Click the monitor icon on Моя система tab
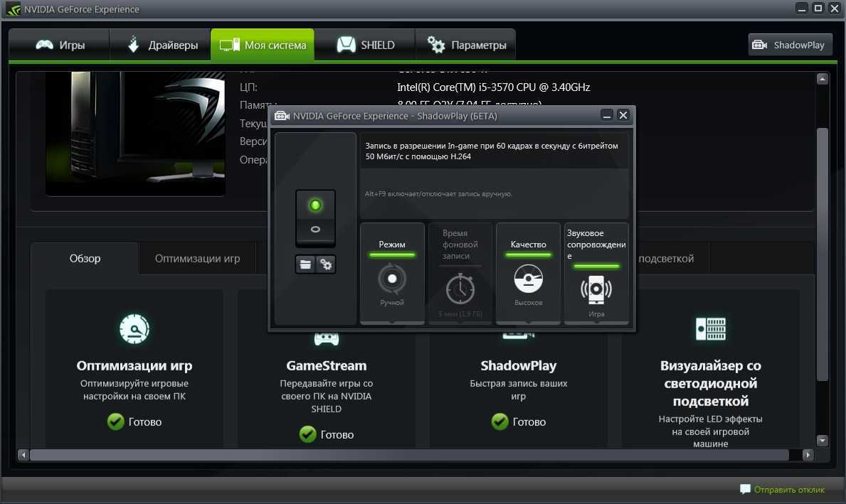 229,45
